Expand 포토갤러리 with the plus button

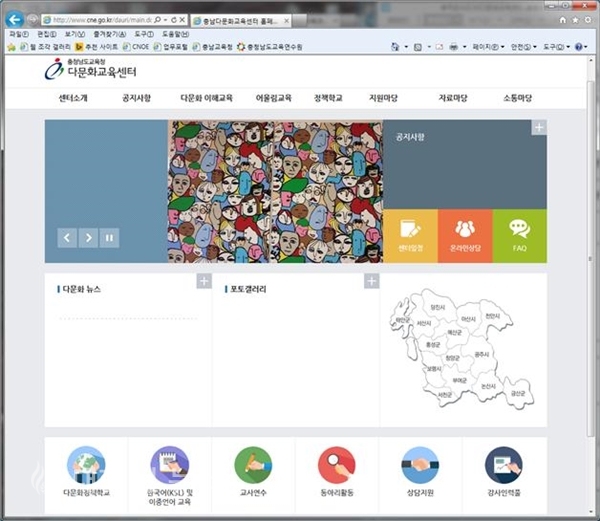pos(372,281)
